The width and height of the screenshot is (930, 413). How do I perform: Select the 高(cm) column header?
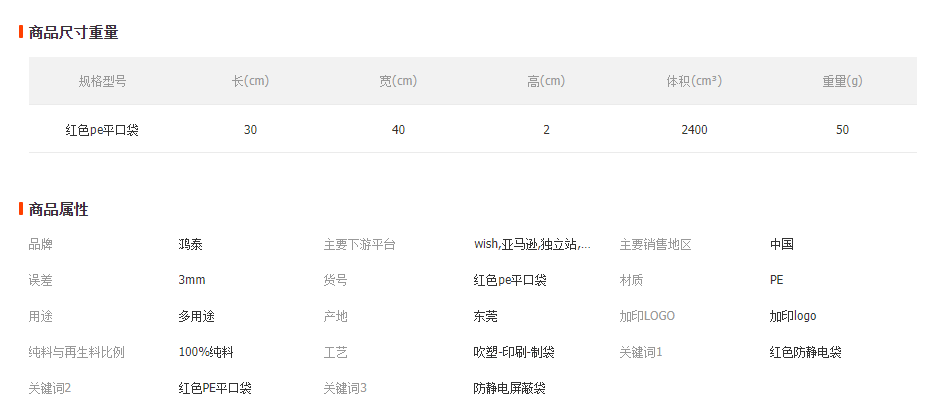546,81
